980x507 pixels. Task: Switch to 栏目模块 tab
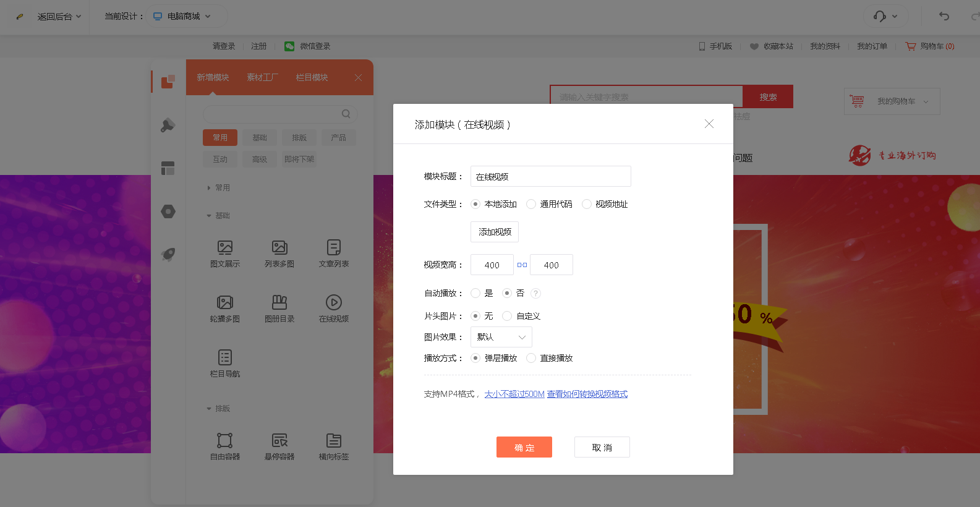point(312,77)
